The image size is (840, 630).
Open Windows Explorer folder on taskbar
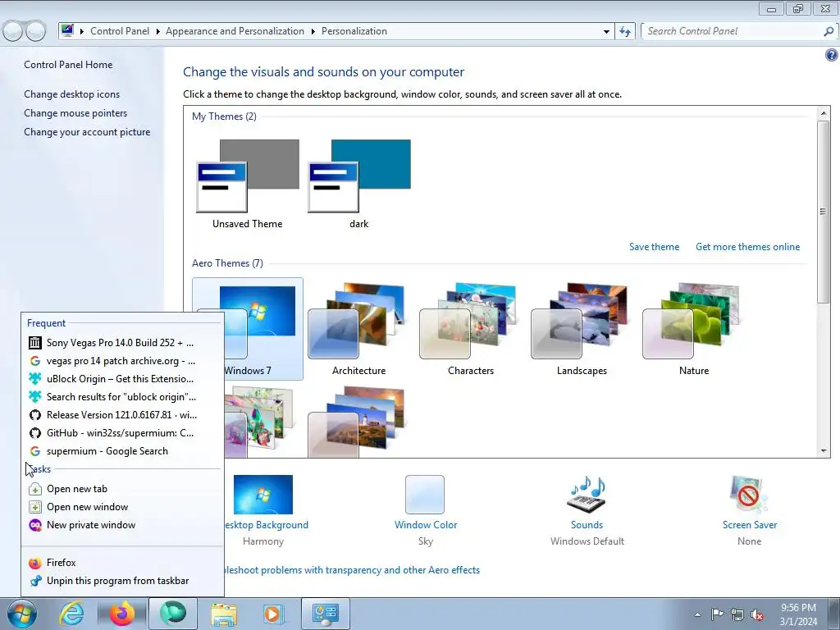click(224, 614)
